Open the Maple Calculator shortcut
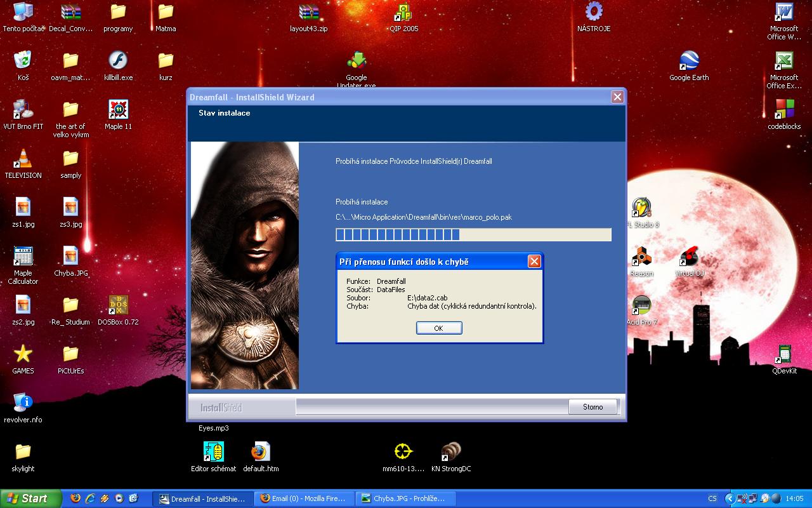 click(23, 257)
